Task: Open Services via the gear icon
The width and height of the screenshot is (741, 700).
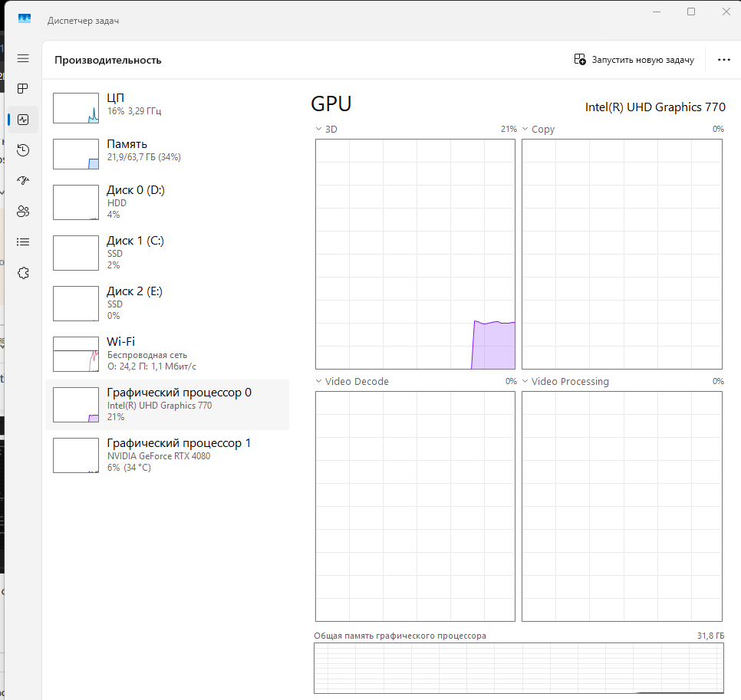Action: (23, 272)
